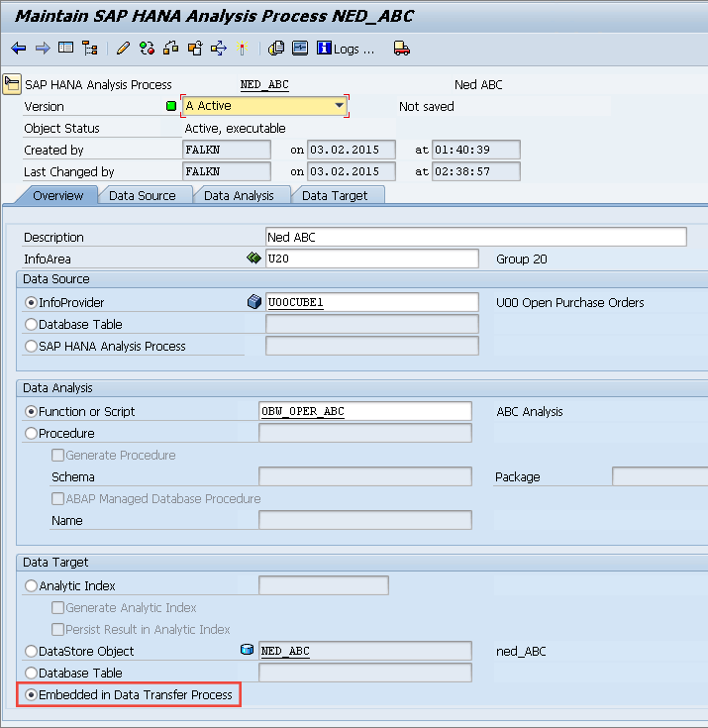The image size is (708, 728).
Task: Select SAP HANA Analysis Process as data source
Action: click(x=31, y=347)
